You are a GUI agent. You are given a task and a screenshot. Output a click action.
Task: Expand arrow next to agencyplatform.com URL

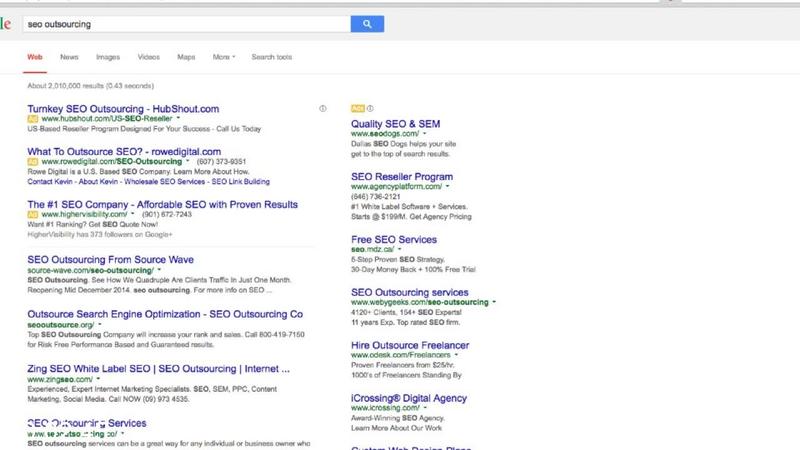[447, 187]
